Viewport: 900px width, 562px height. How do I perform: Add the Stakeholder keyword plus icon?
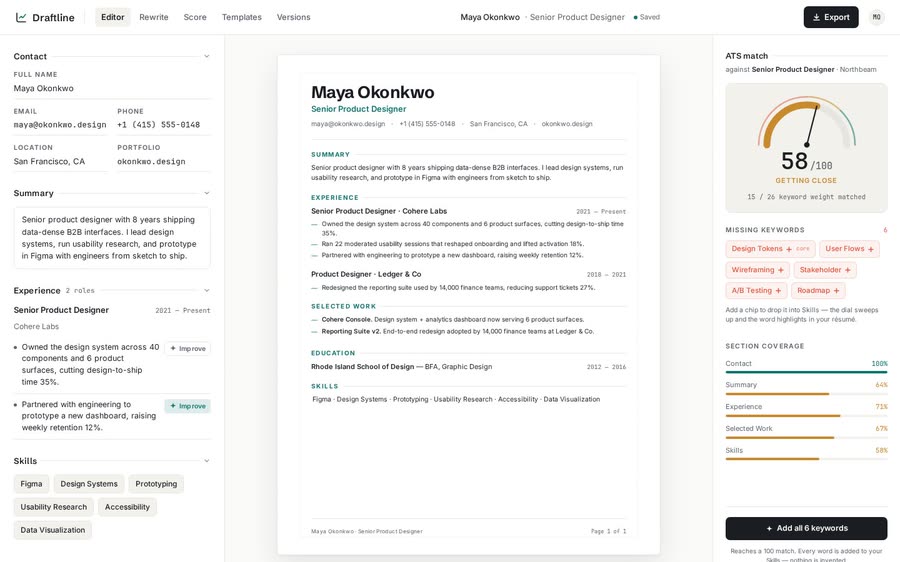coord(848,270)
